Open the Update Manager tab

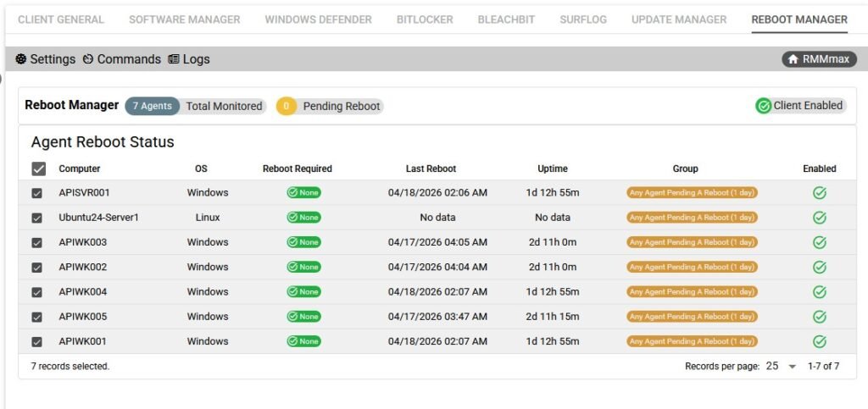point(679,19)
